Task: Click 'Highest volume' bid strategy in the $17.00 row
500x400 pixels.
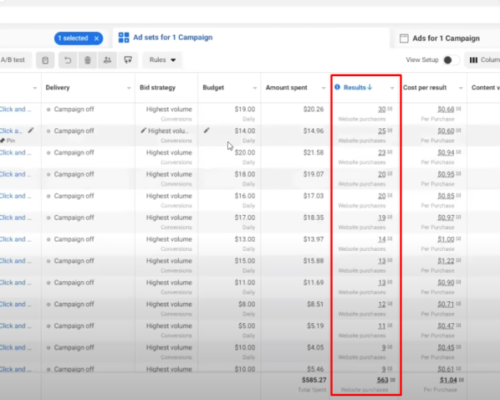Action: click(169, 217)
